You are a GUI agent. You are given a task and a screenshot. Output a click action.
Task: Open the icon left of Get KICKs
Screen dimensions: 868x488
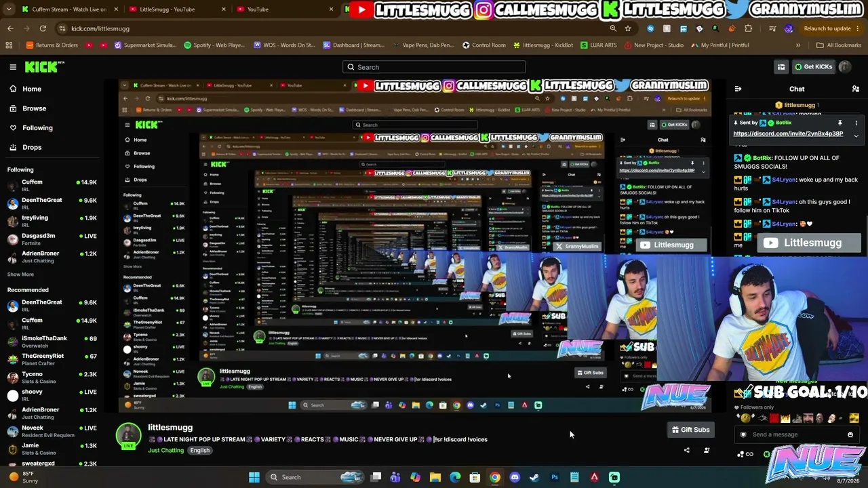tap(781, 66)
